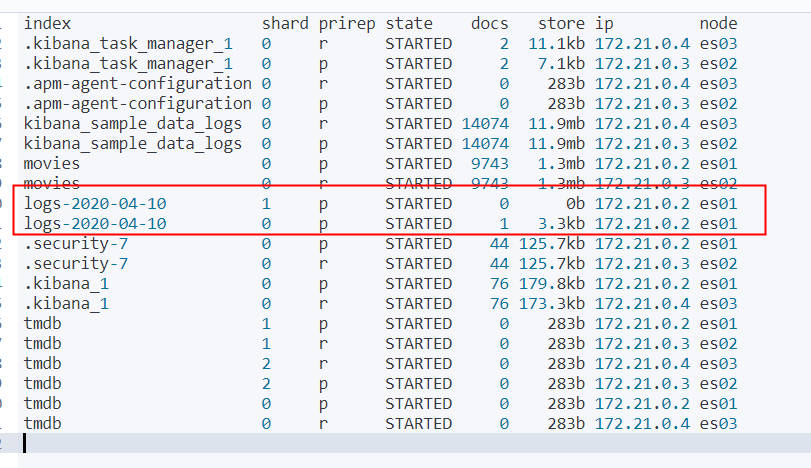Click the "index" column header
811x468 pixels.
tap(48, 23)
